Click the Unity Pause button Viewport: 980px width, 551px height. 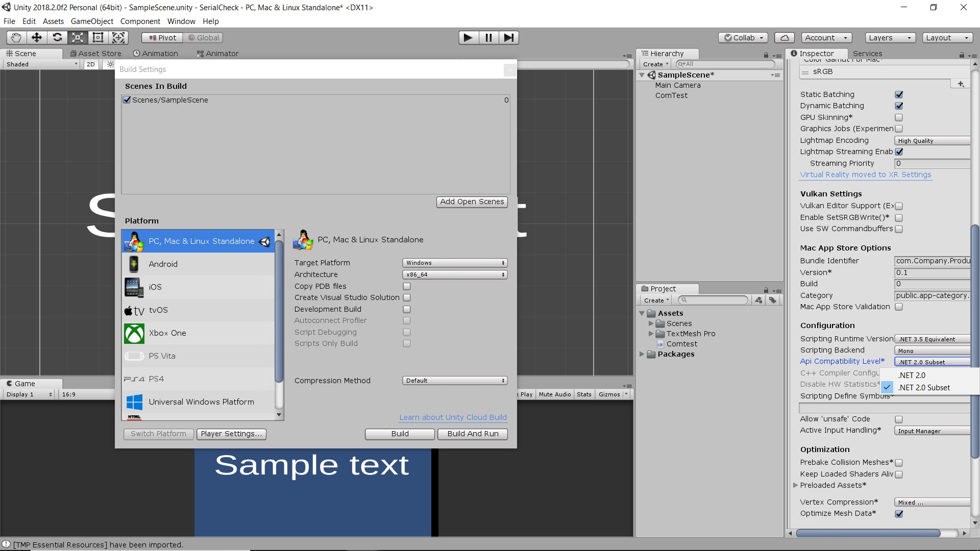pos(488,37)
